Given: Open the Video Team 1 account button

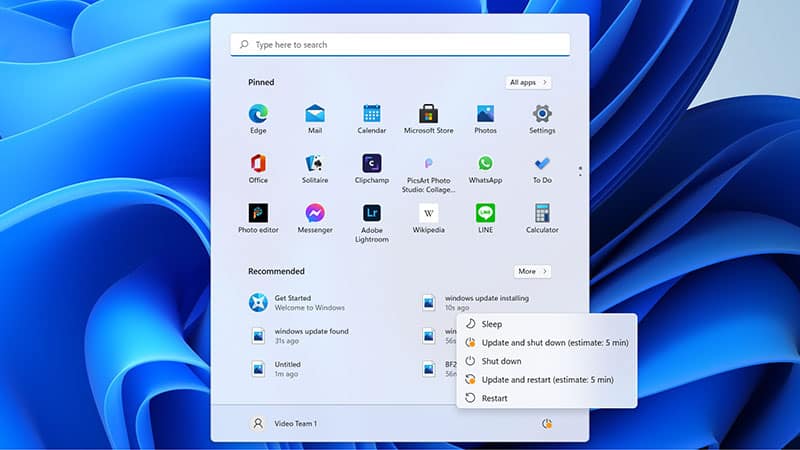Looking at the screenshot, I should point(284,424).
